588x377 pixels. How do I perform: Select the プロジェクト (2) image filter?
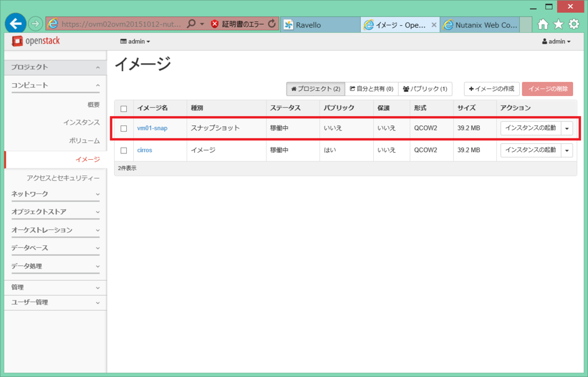click(x=315, y=89)
